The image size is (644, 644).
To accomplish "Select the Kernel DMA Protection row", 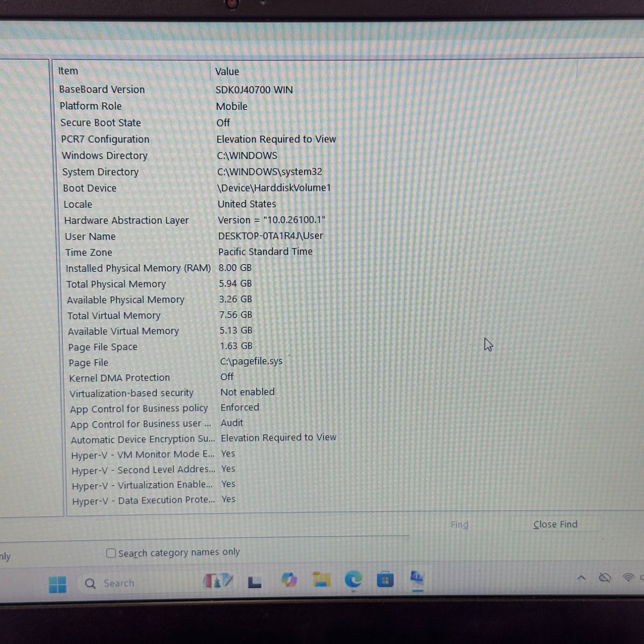I will coord(119,378).
